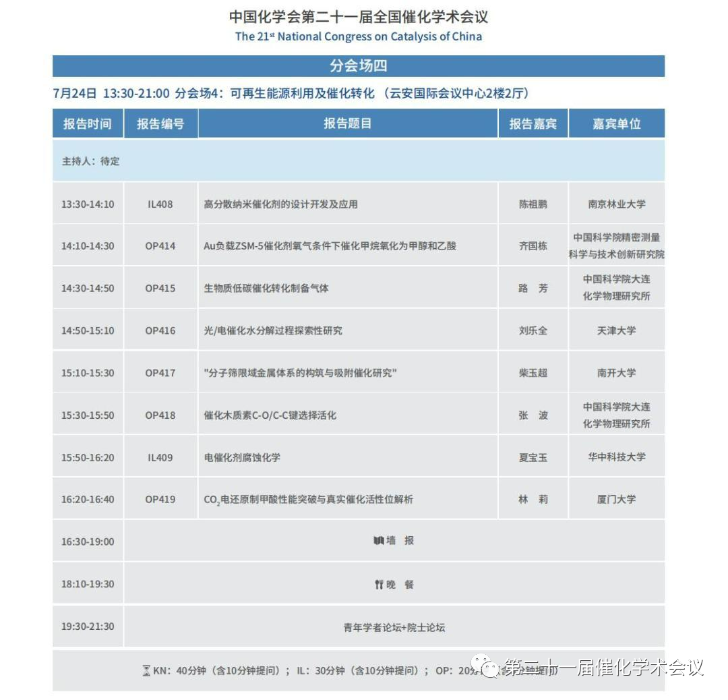Select report code OP416
The width and height of the screenshot is (728, 700).
point(160,330)
